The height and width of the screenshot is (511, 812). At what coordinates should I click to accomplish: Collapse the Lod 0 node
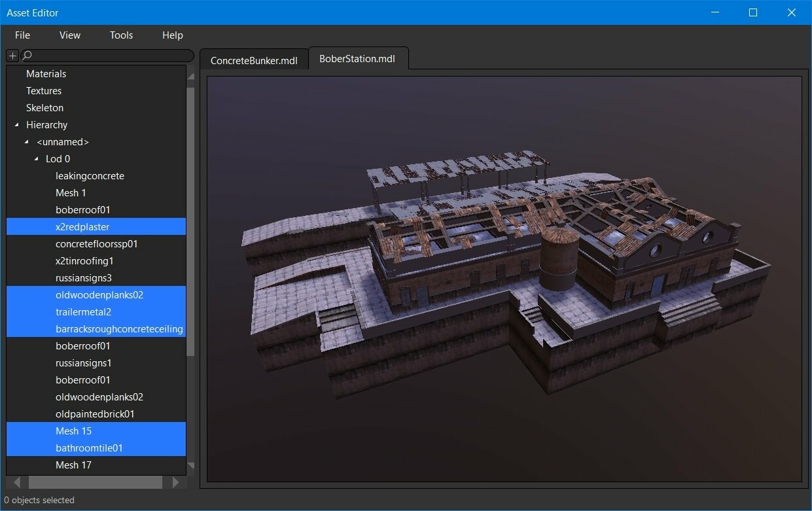tap(36, 158)
